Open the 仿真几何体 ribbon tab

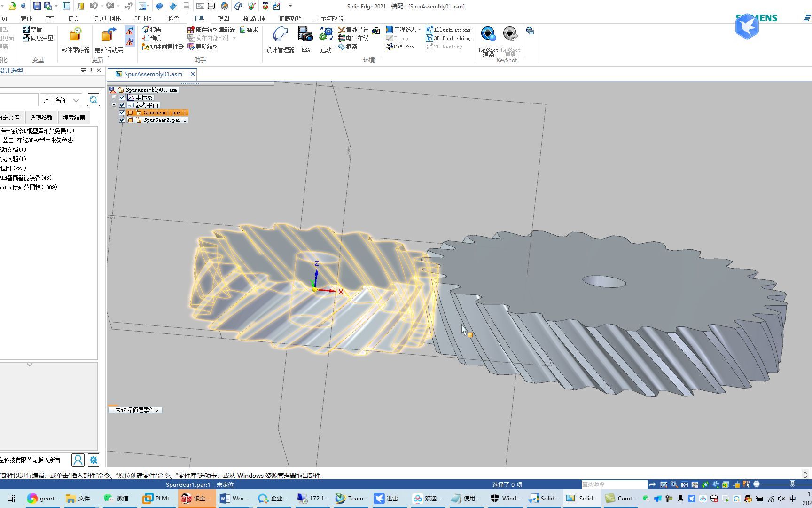(107, 18)
